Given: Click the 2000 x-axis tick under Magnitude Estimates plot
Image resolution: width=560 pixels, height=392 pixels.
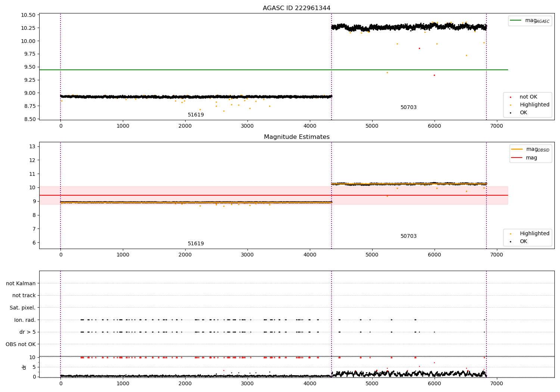Looking at the screenshot, I should 185,255.
